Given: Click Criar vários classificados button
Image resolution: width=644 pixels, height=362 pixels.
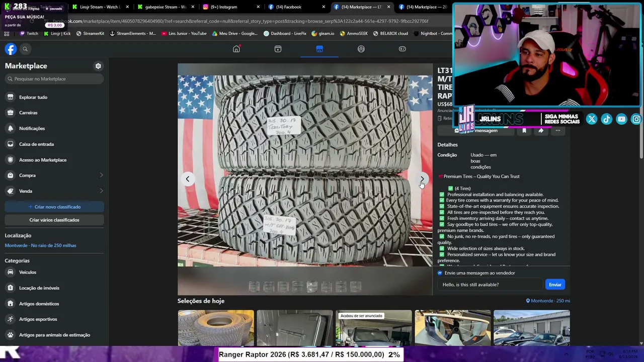Looking at the screenshot, I should 54,220.
